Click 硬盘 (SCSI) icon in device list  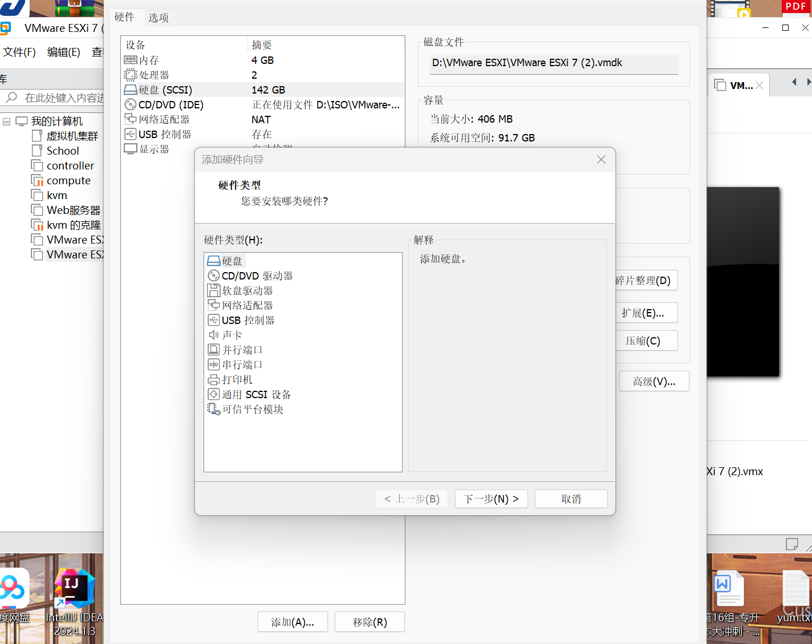[x=131, y=90]
